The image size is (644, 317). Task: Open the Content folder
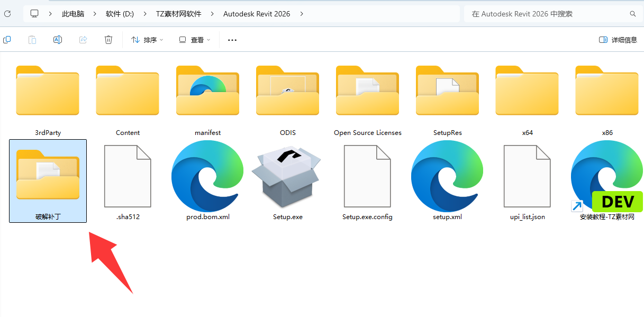tap(128, 90)
